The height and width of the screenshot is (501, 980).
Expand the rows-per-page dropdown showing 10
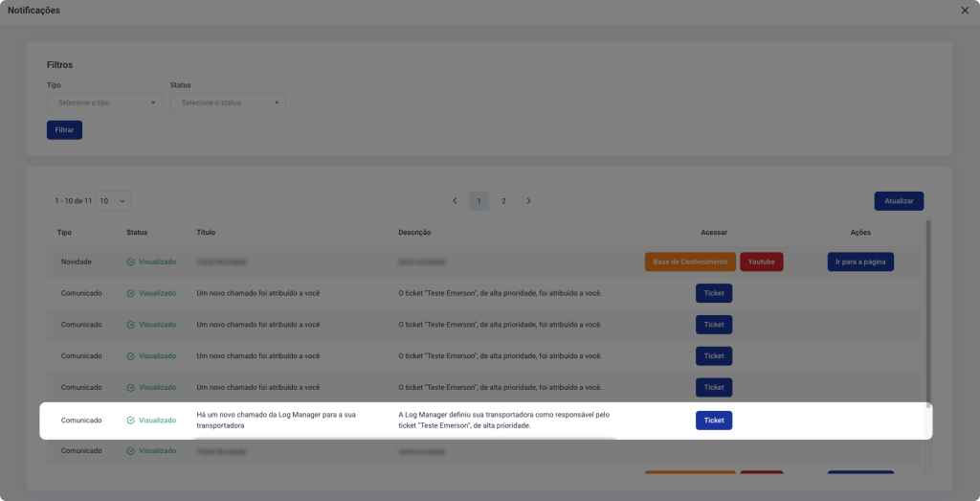pos(113,201)
